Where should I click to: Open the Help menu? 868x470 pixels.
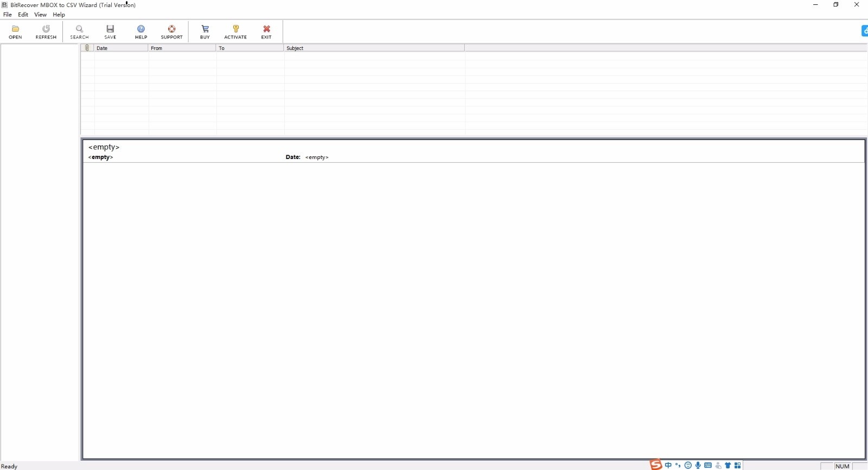point(59,15)
